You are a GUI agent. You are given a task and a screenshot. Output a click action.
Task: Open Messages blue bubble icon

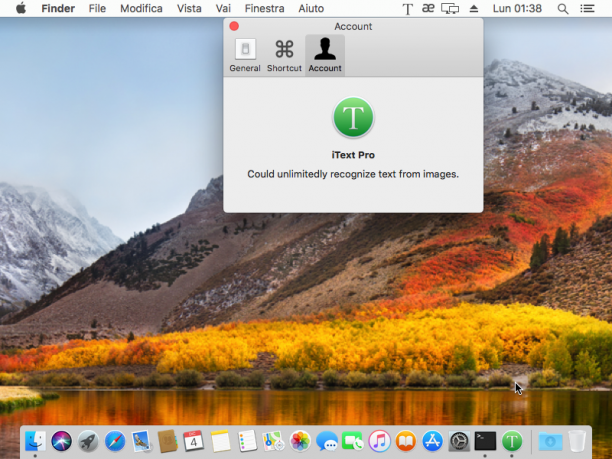tap(327, 441)
